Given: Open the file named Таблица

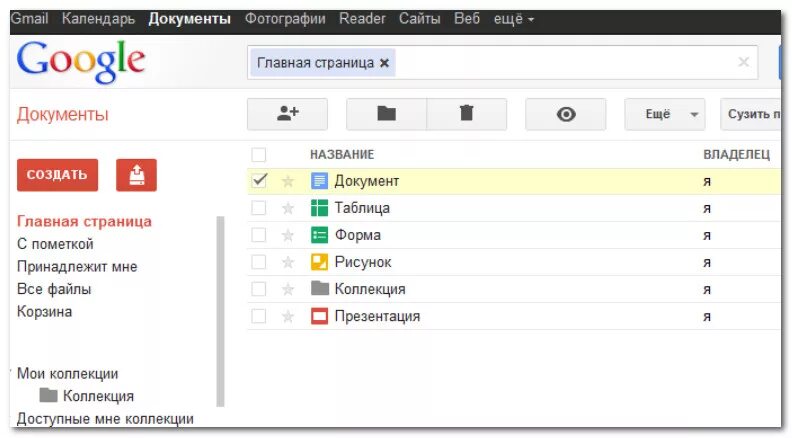Looking at the screenshot, I should pyautogui.click(x=362, y=208).
